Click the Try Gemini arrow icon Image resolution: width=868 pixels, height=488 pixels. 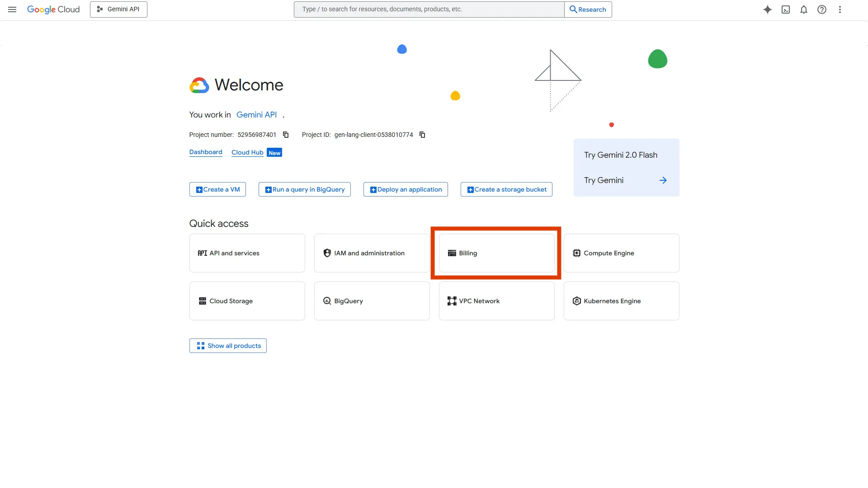click(x=663, y=180)
